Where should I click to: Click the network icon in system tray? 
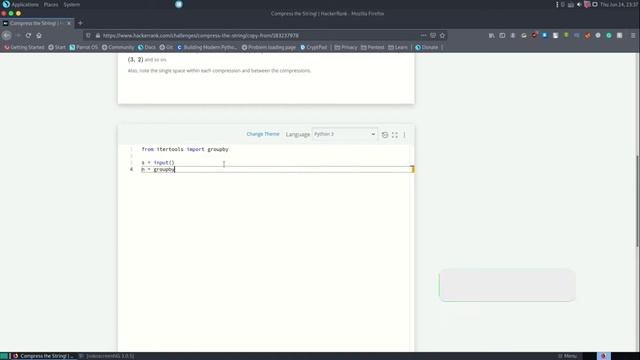pos(571,4)
